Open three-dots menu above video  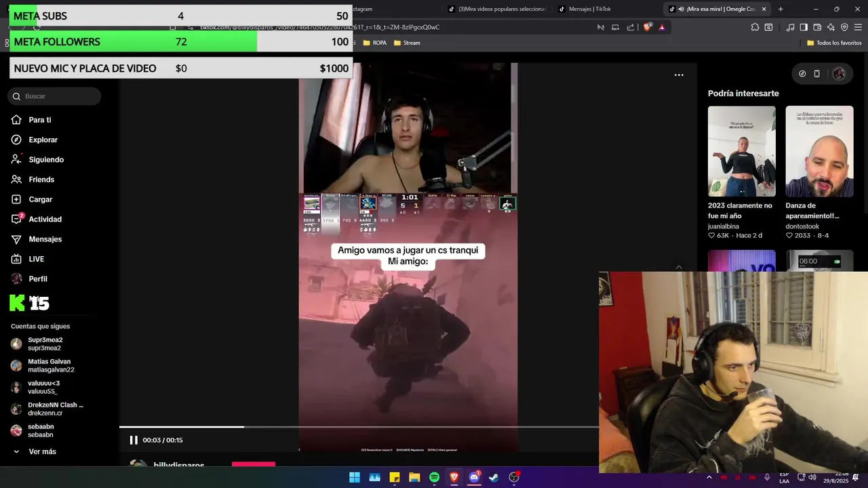coord(679,75)
